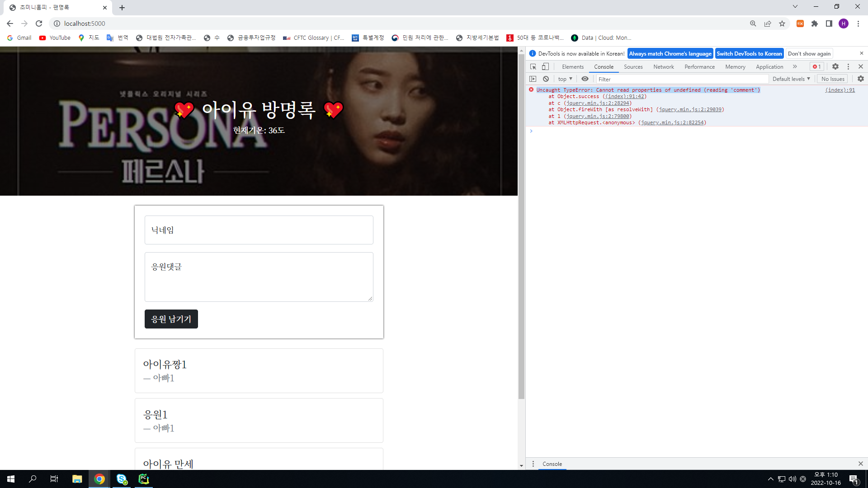Open the top execution context dropdown
This screenshot has width=868, height=488.
[564, 79]
